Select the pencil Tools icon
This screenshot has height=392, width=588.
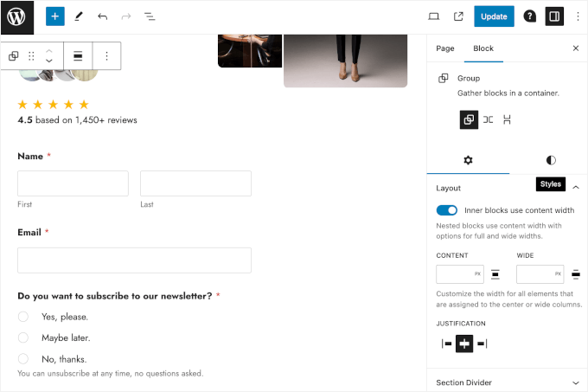pos(79,16)
